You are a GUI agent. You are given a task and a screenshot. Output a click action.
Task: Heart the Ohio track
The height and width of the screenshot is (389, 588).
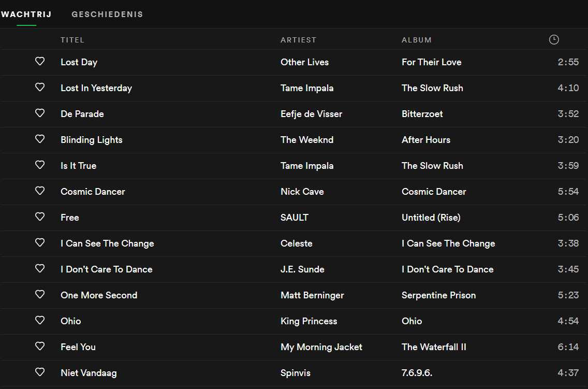click(40, 320)
